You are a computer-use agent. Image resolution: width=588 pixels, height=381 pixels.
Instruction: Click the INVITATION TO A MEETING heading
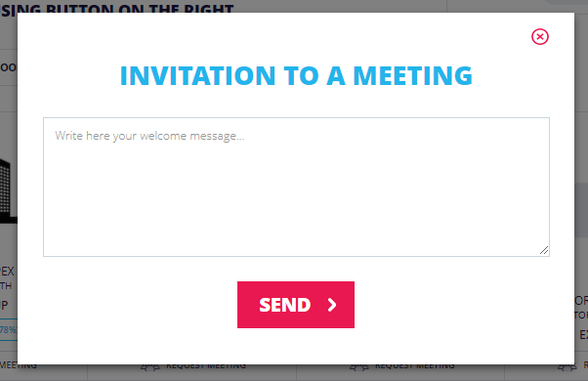click(296, 76)
